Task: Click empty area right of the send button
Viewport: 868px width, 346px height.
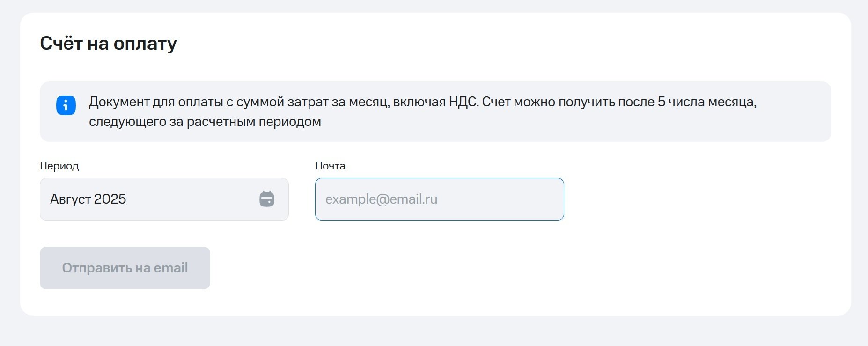Action: 468,268
